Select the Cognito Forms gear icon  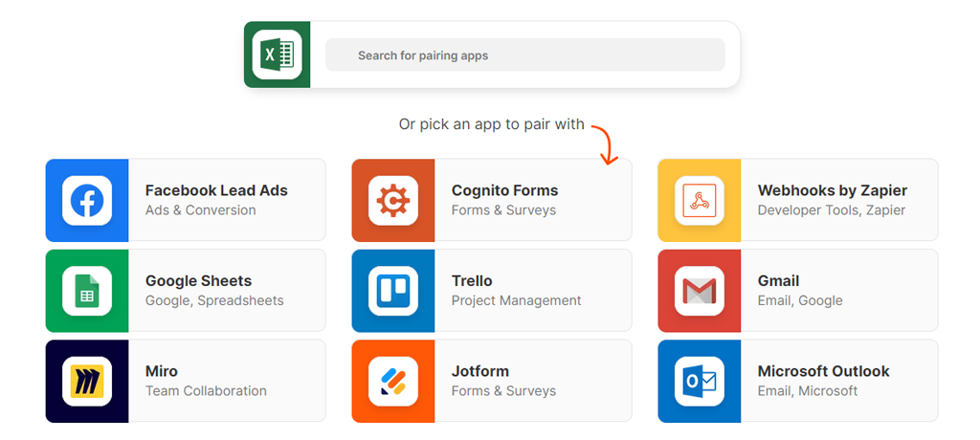coord(393,200)
